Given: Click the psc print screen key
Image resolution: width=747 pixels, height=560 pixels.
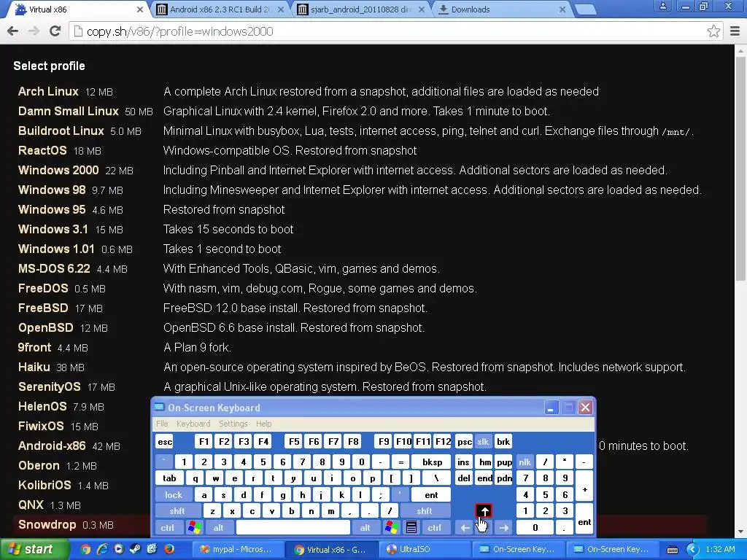Looking at the screenshot, I should pos(464,442).
